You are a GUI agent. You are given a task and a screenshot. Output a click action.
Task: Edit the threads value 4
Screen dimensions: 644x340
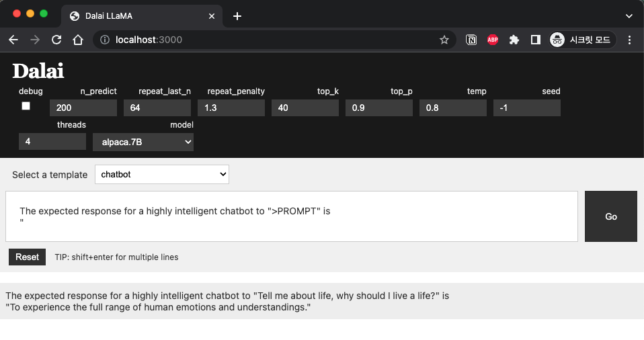tap(52, 142)
